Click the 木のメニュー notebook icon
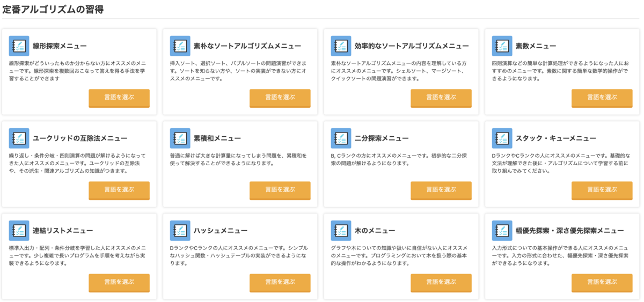 pos(341,231)
